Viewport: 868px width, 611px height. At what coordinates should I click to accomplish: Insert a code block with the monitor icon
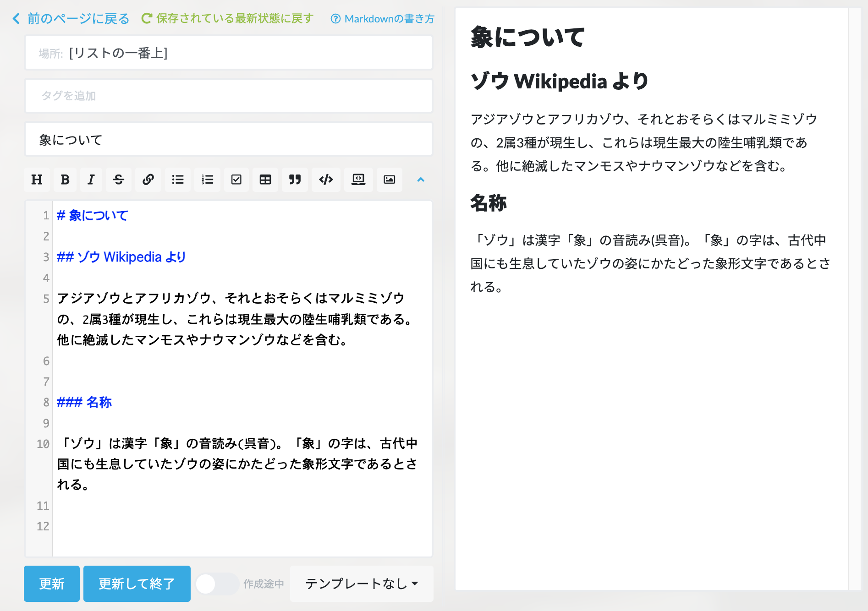coord(358,180)
